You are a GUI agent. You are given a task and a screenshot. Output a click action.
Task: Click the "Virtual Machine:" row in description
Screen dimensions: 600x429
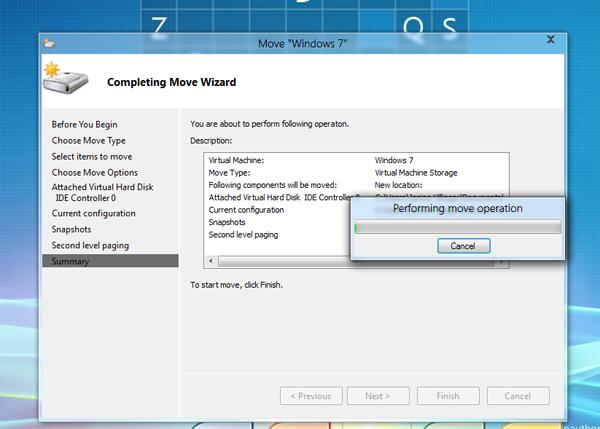click(236, 160)
